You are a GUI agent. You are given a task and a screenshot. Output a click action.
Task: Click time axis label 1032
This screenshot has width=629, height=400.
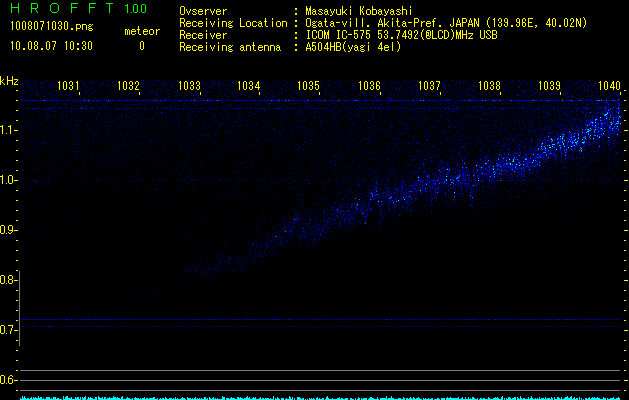[128, 85]
